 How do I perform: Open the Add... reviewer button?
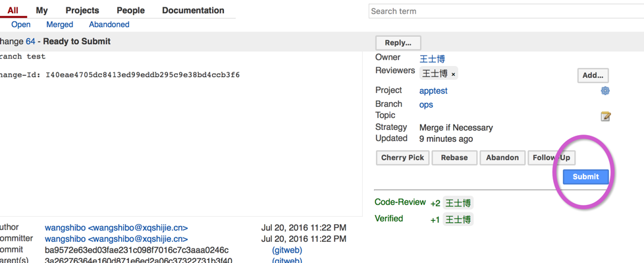(x=593, y=76)
